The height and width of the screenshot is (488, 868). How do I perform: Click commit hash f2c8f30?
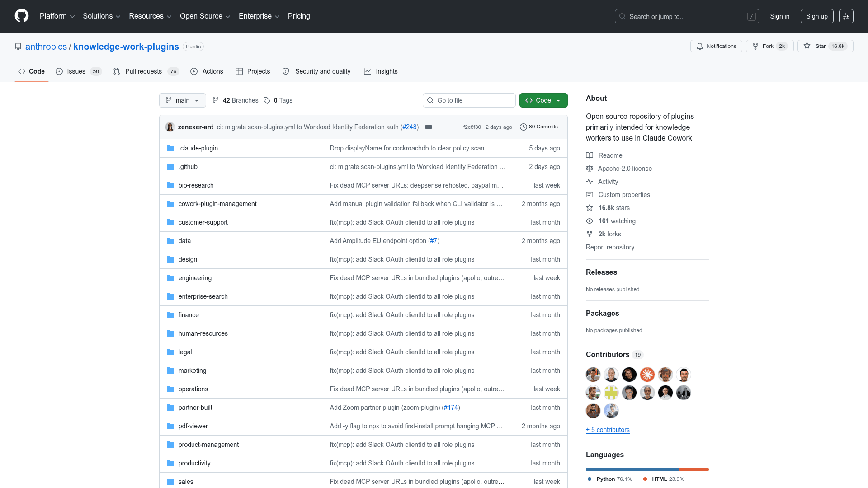coord(472,127)
